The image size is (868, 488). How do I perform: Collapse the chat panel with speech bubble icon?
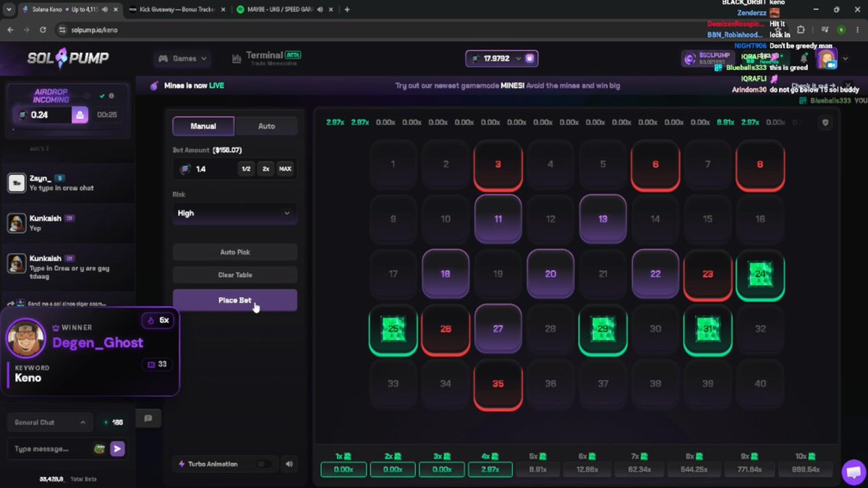tap(148, 419)
